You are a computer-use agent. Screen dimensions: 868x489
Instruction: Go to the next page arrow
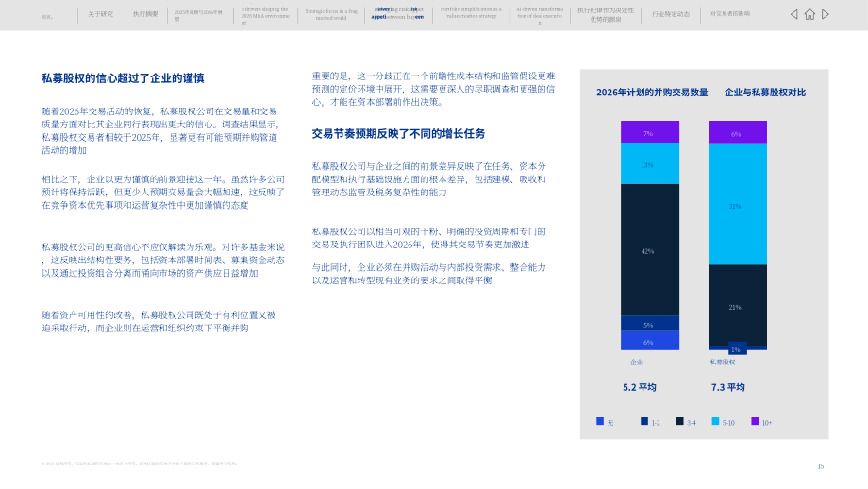(x=826, y=14)
